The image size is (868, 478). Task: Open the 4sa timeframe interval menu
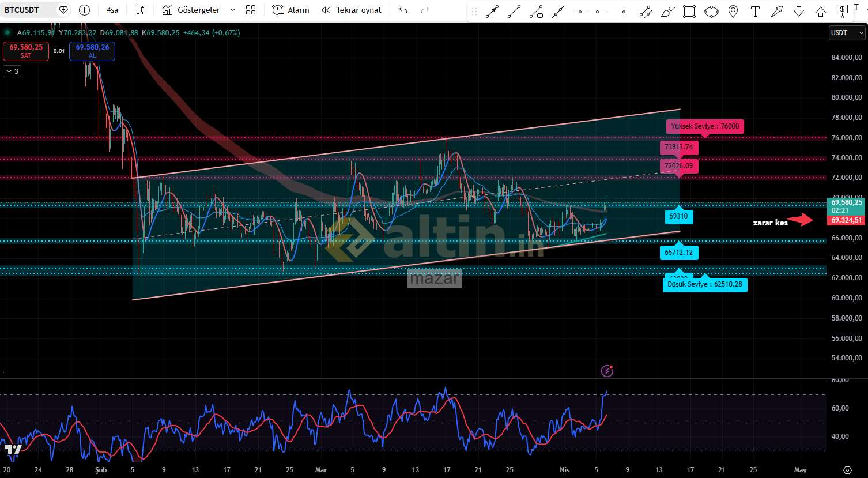click(112, 10)
